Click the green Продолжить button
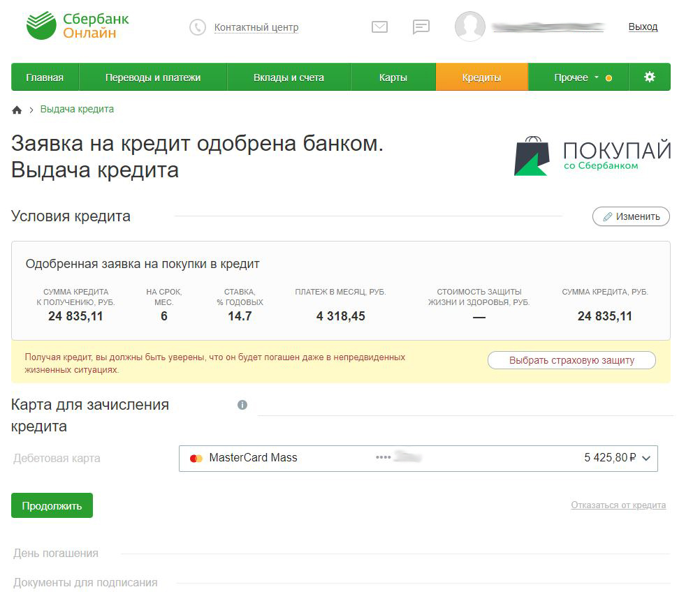The height and width of the screenshot is (601, 700). click(52, 505)
